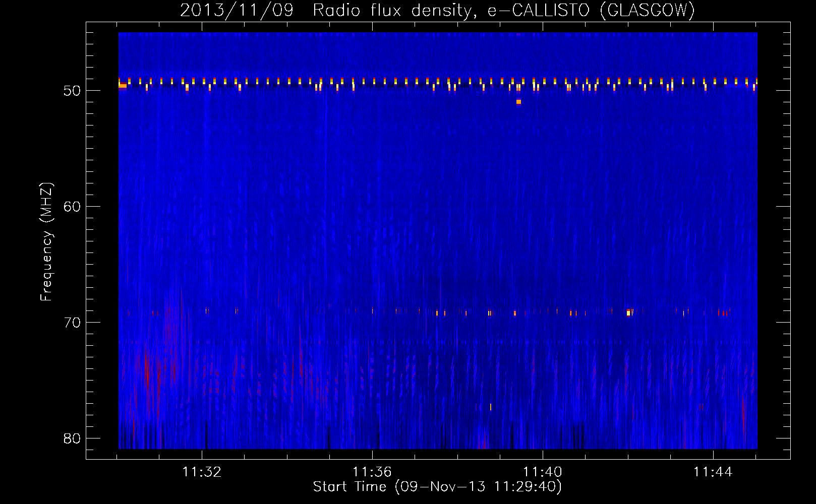816x504 pixels.
Task: Click the '70' frequency tick label
Action: coord(72,323)
